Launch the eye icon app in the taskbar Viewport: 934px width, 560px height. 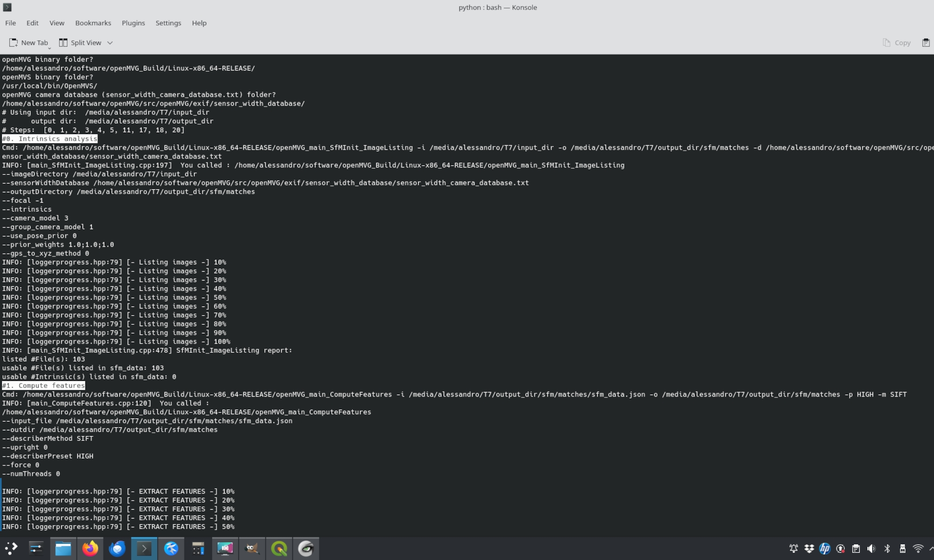[306, 548]
